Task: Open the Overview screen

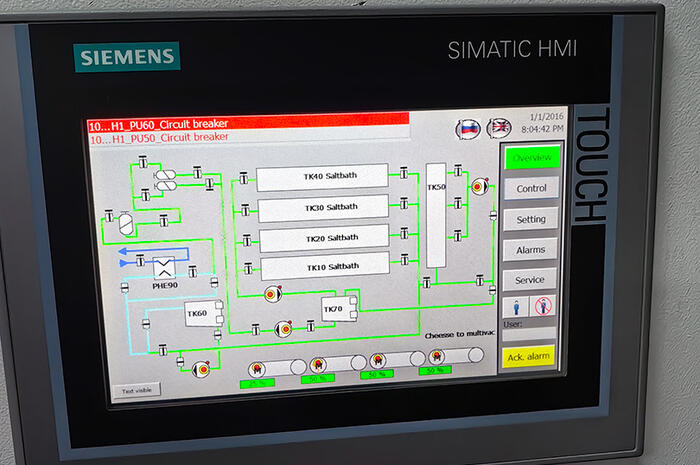Action: pyautogui.click(x=532, y=158)
